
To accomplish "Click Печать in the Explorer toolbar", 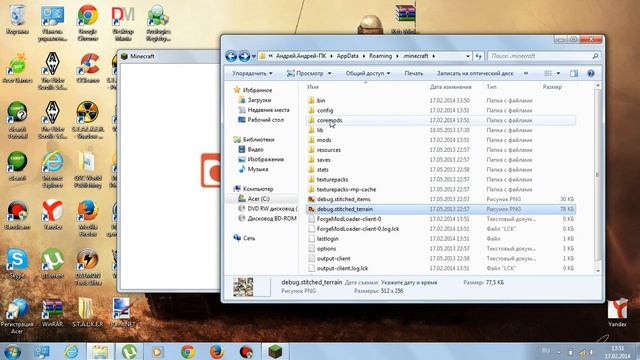I will tap(413, 73).
